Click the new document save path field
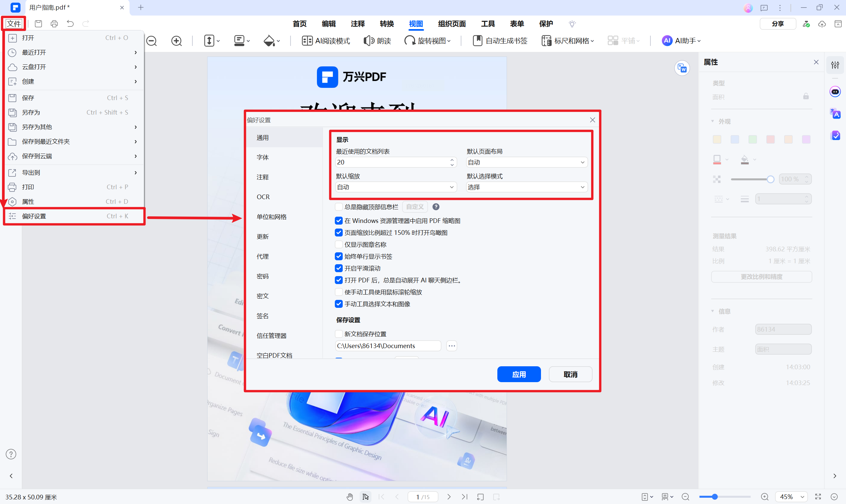Image resolution: width=846 pixels, height=504 pixels. click(x=388, y=346)
